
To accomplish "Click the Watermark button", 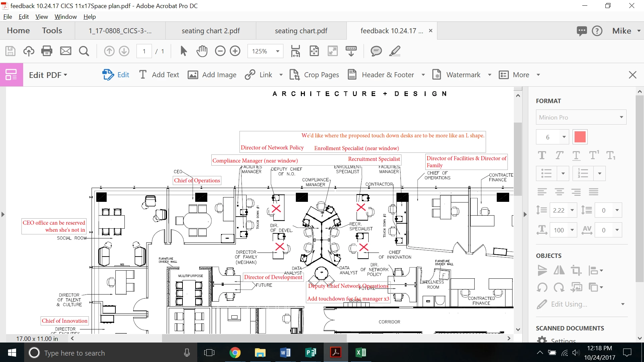I will pyautogui.click(x=457, y=75).
